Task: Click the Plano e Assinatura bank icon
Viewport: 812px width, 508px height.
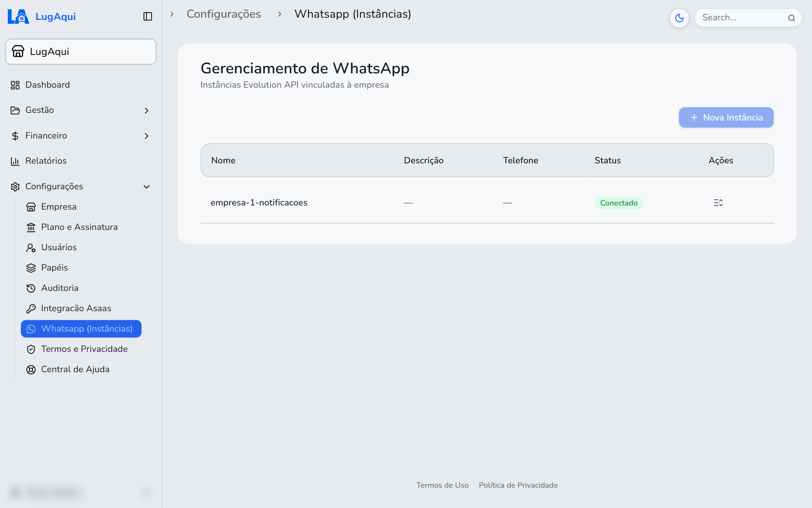Action: [31, 227]
